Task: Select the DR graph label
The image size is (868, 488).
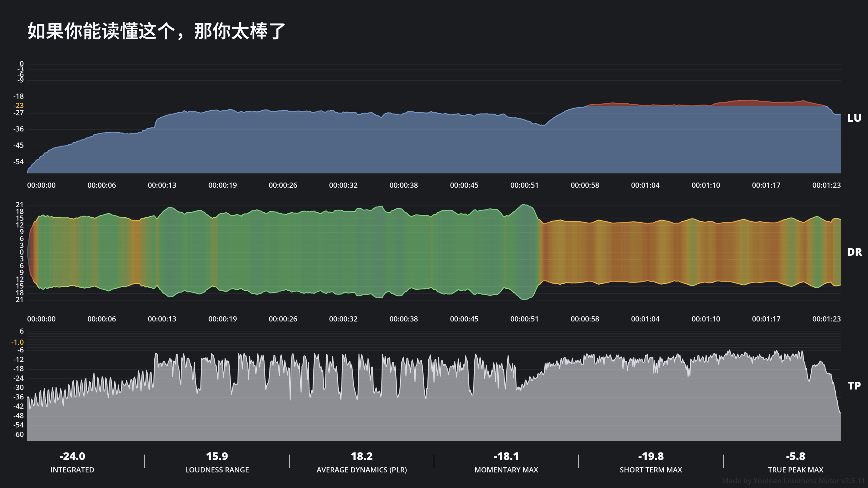Action: pyautogui.click(x=854, y=252)
